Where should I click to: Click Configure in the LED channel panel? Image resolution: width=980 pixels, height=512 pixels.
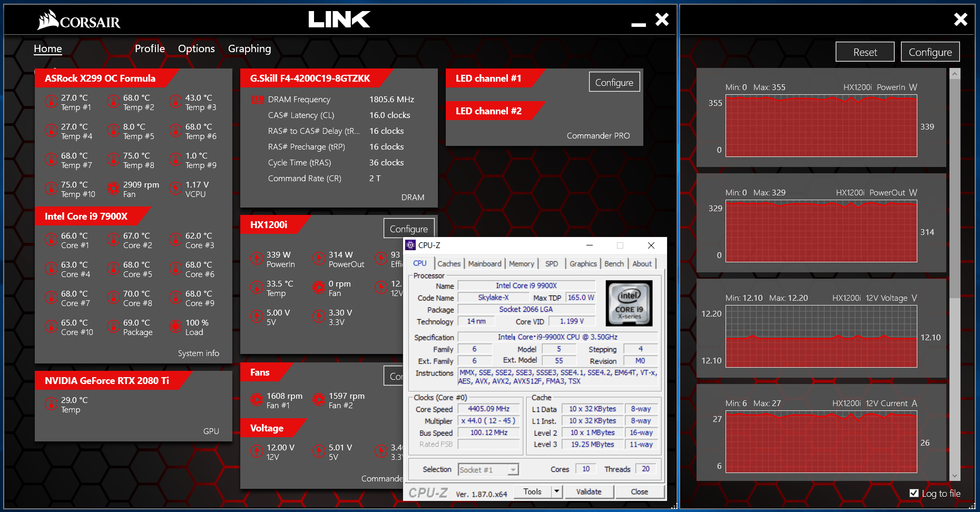[x=614, y=82]
